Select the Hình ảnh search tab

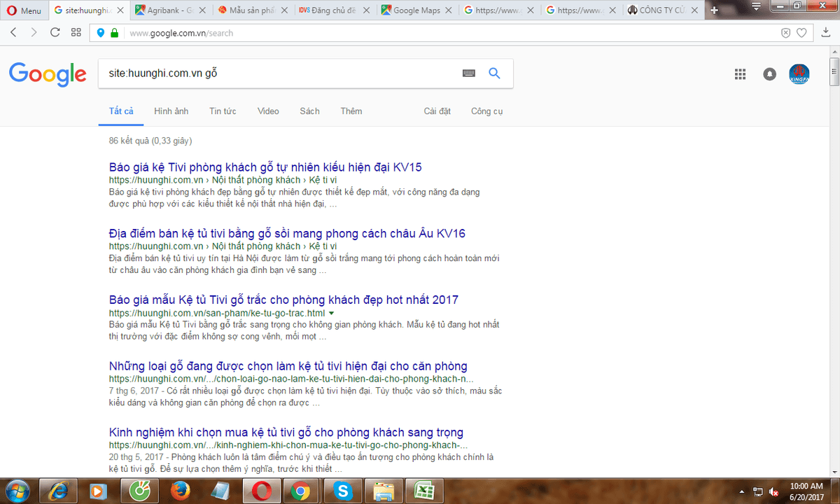pyautogui.click(x=171, y=111)
